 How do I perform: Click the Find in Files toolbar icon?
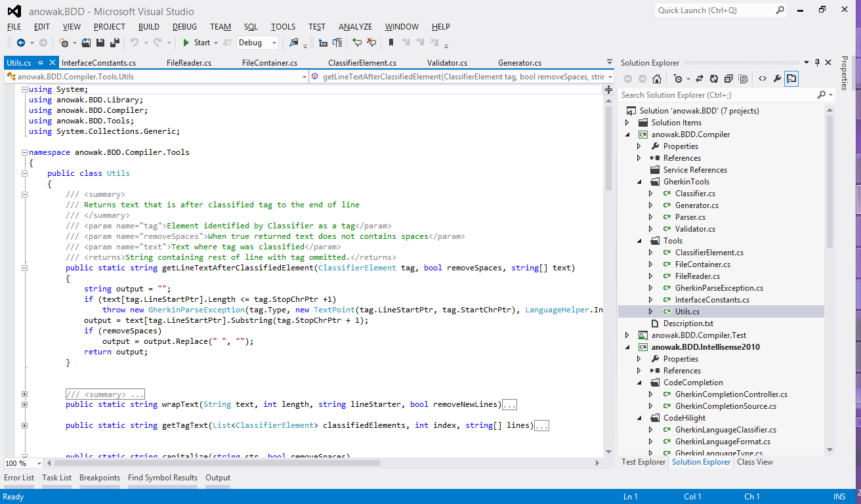293,43
